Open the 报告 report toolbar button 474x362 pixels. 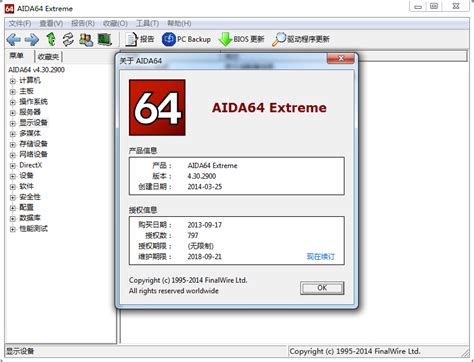[x=140, y=39]
